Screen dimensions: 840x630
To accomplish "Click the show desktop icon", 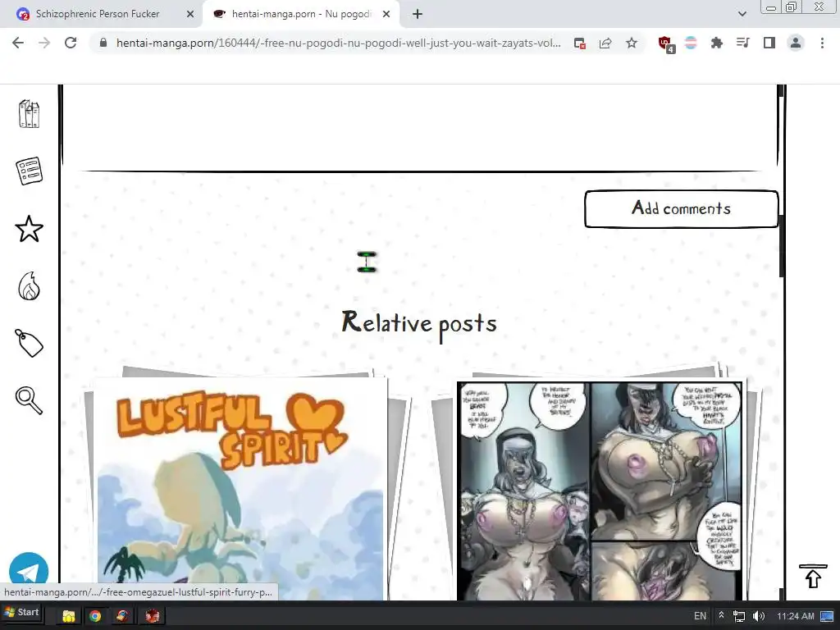I will click(x=827, y=616).
